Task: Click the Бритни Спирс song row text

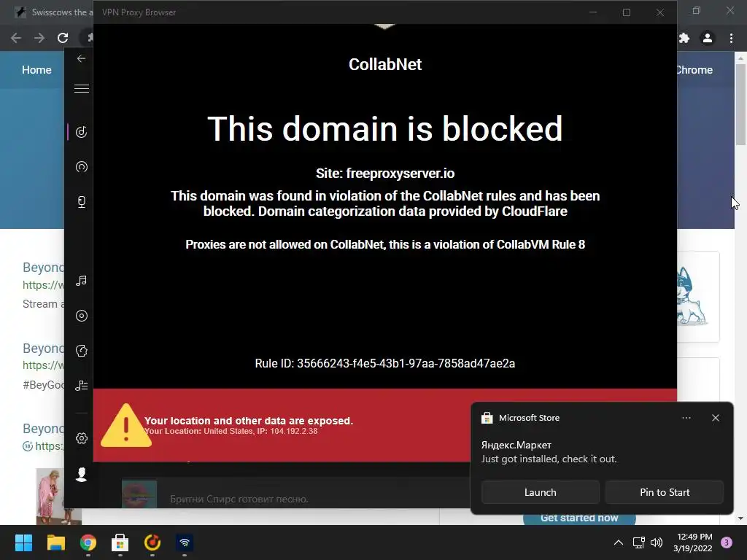Action: pyautogui.click(x=239, y=499)
